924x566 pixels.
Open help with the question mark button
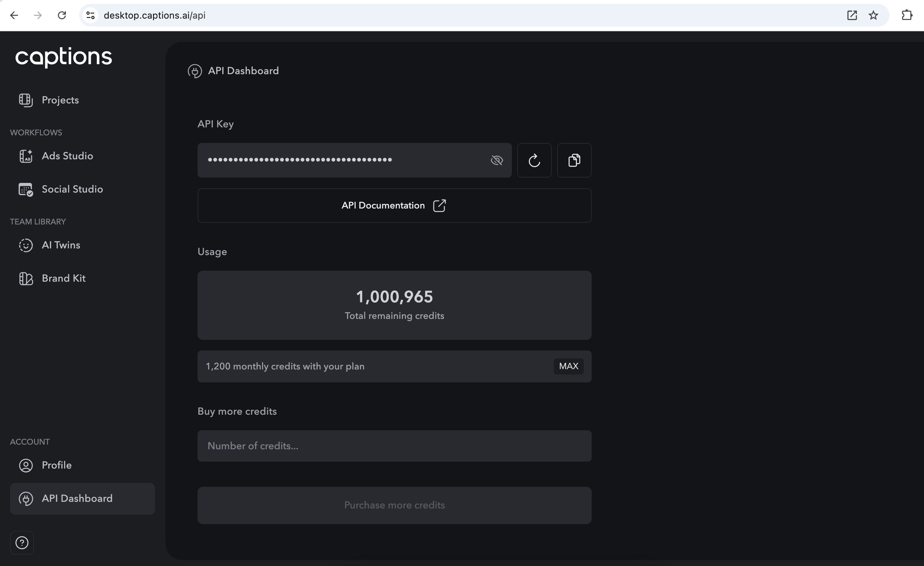click(22, 542)
